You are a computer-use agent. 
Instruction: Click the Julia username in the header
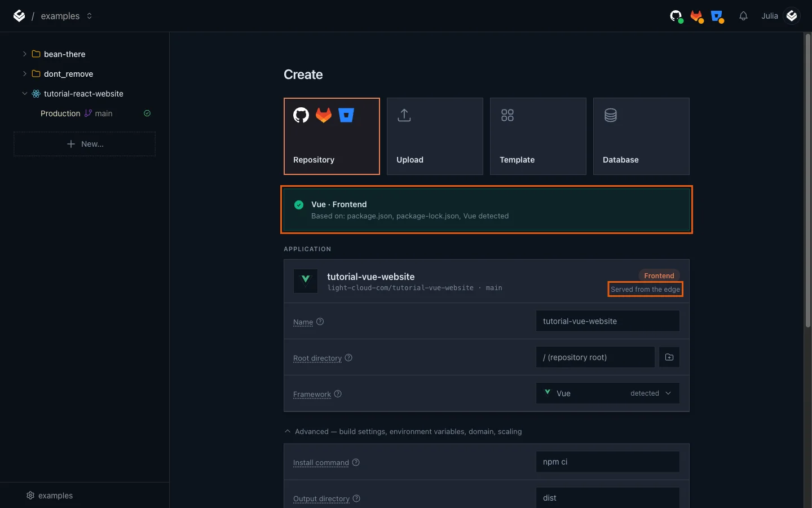click(769, 16)
